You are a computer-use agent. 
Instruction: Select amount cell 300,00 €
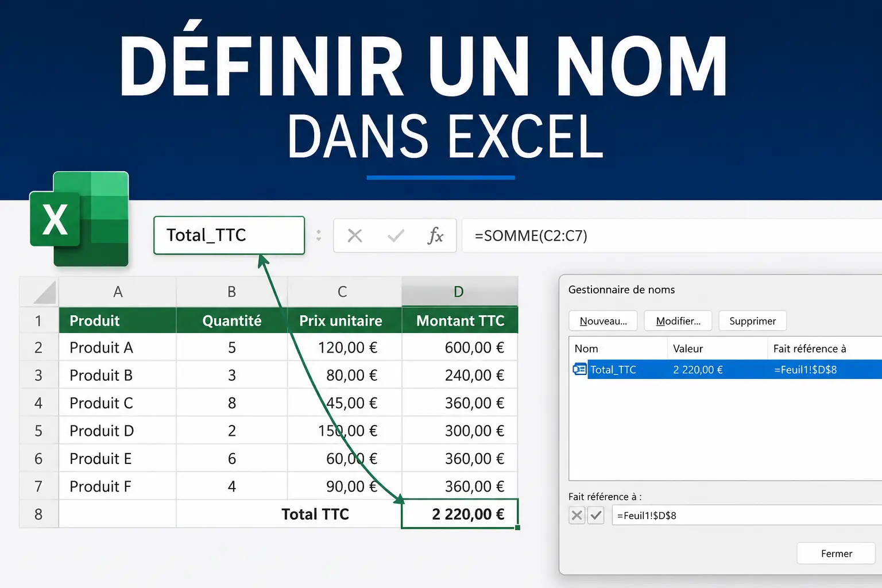[x=460, y=431]
